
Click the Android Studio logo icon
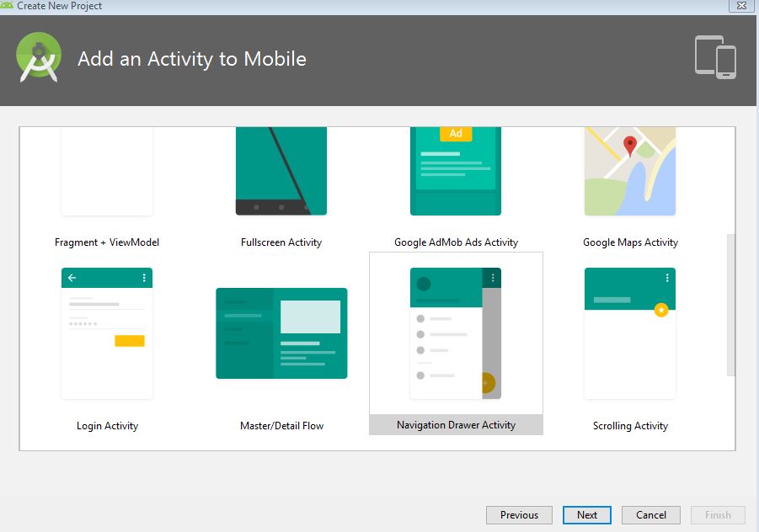[x=38, y=58]
